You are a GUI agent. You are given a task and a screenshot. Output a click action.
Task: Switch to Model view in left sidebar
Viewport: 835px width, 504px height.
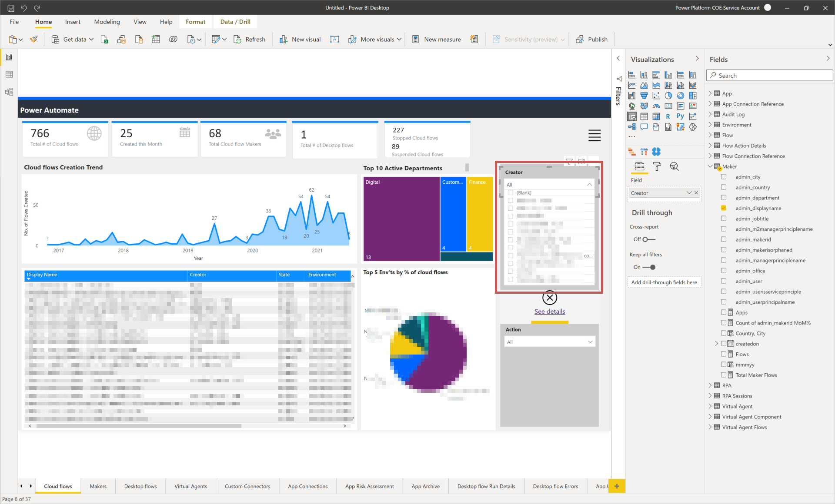(9, 92)
